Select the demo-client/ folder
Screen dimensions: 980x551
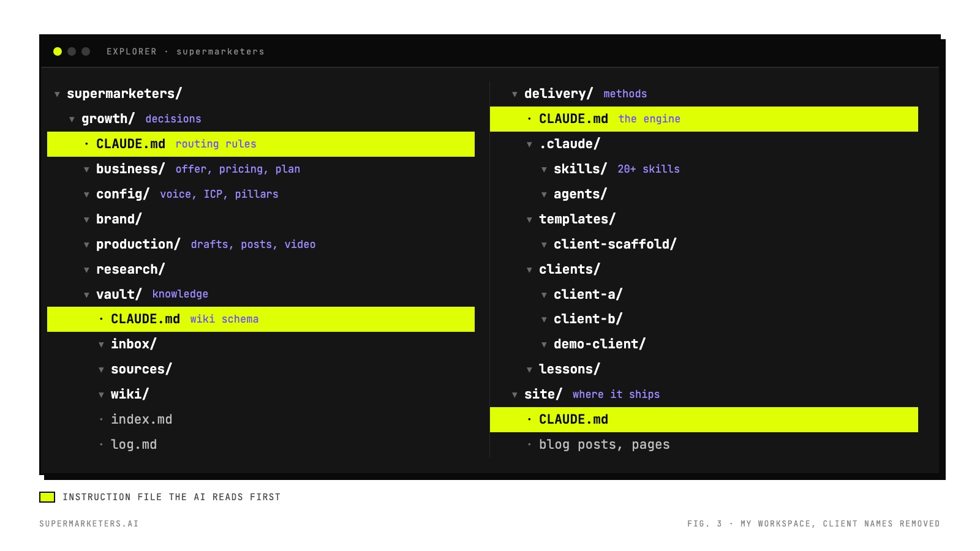(x=600, y=344)
